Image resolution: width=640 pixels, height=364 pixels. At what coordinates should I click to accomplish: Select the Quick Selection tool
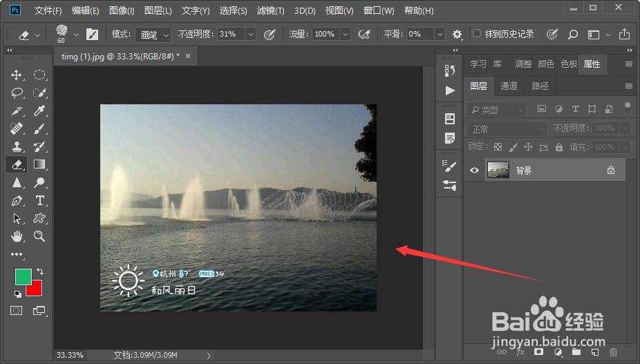tap(39, 93)
